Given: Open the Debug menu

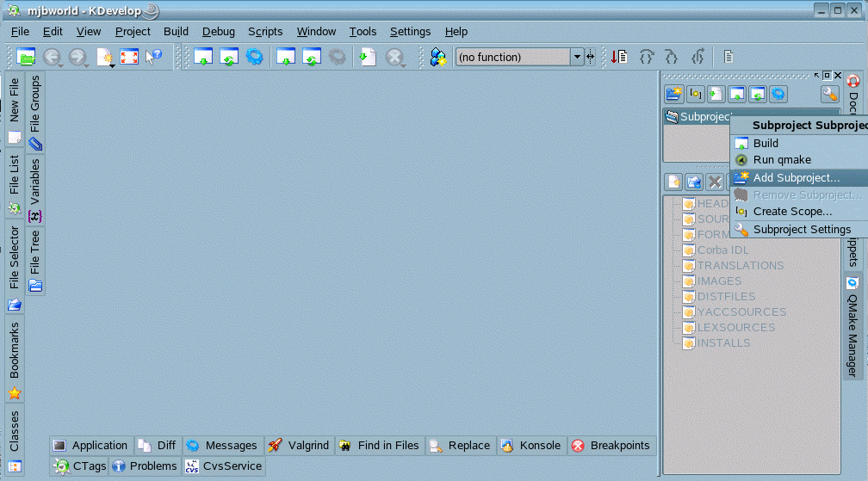Looking at the screenshot, I should [218, 32].
